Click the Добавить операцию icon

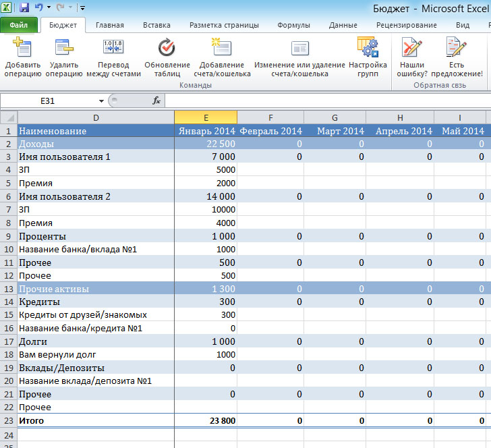coord(22,49)
